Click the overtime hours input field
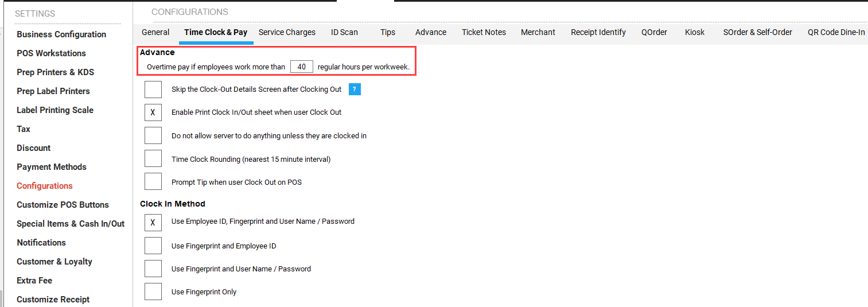 [x=301, y=67]
